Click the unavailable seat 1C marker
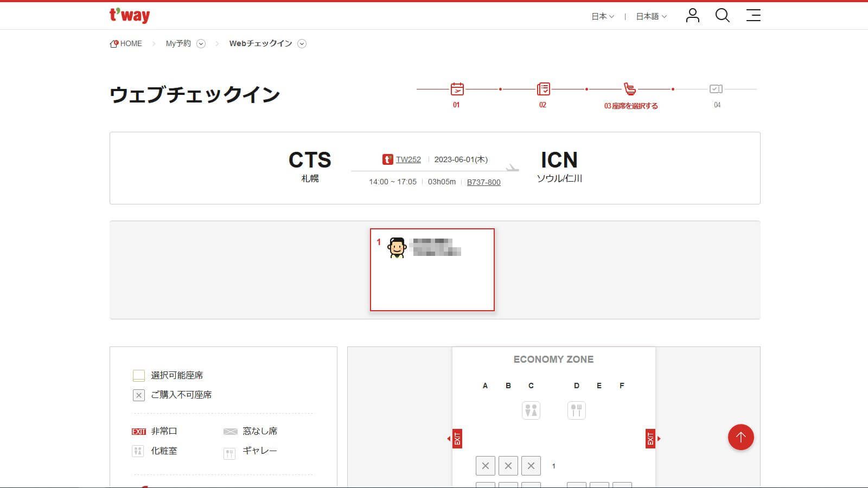The width and height of the screenshot is (868, 488). pos(531,465)
